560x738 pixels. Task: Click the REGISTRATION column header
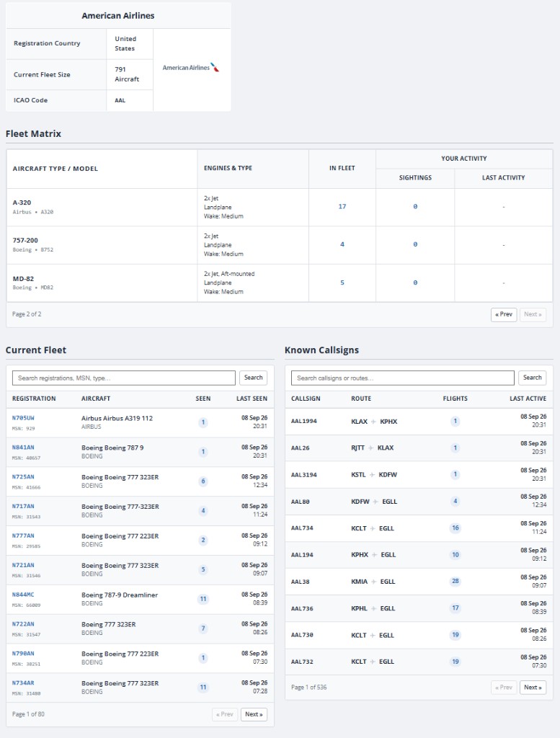pos(34,399)
